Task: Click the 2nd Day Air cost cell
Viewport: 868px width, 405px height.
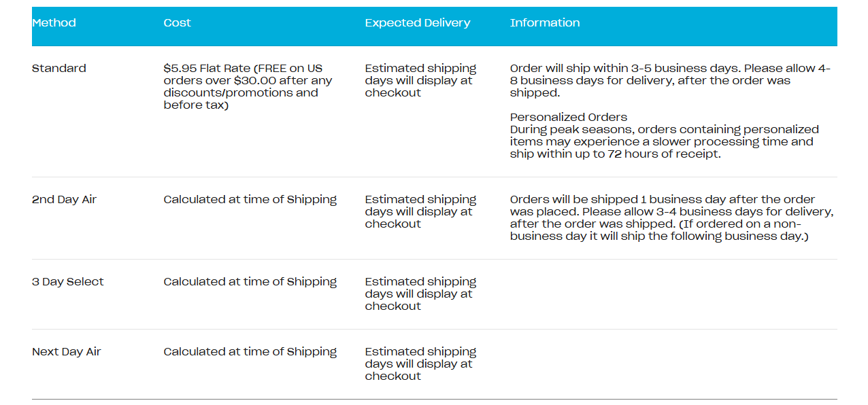Action: coord(250,200)
